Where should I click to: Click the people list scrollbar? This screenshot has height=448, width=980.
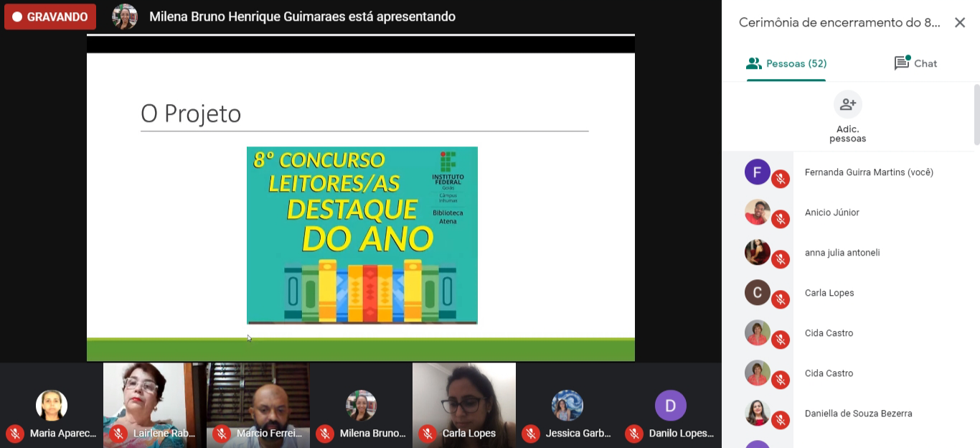tap(976, 115)
